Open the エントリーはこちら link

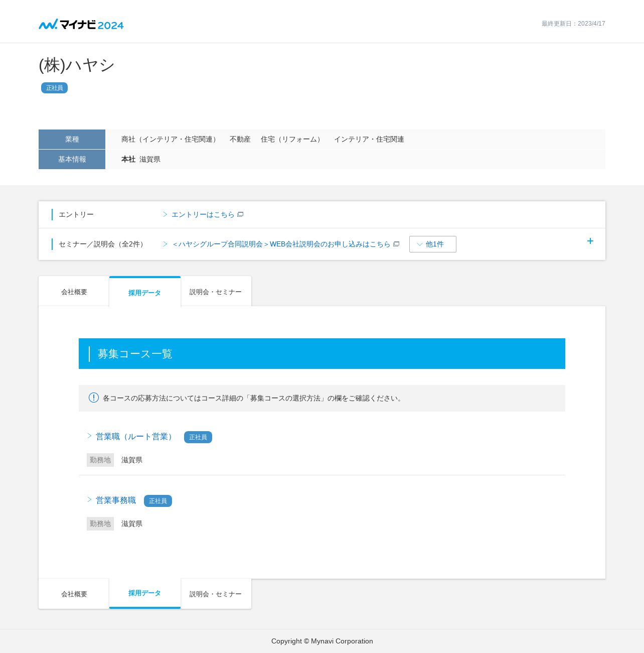[203, 214]
